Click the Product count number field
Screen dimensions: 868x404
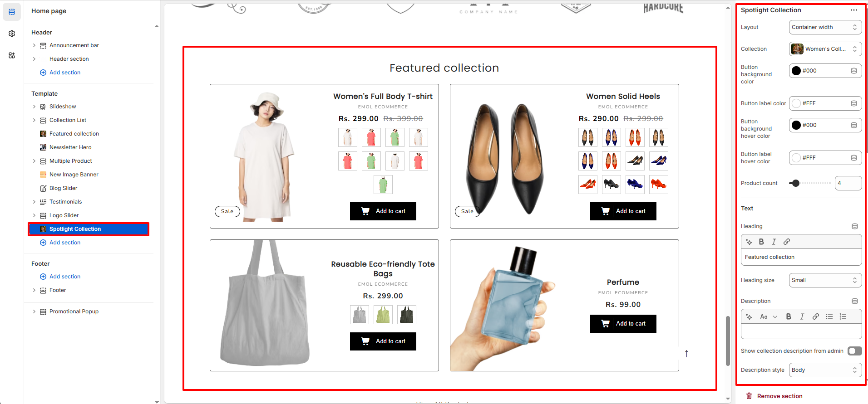848,183
